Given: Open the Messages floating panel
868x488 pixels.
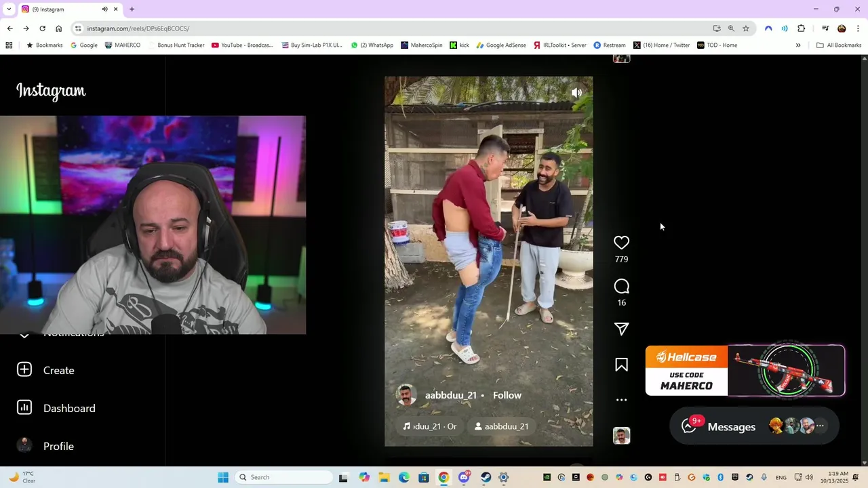Looking at the screenshot, I should point(754,426).
